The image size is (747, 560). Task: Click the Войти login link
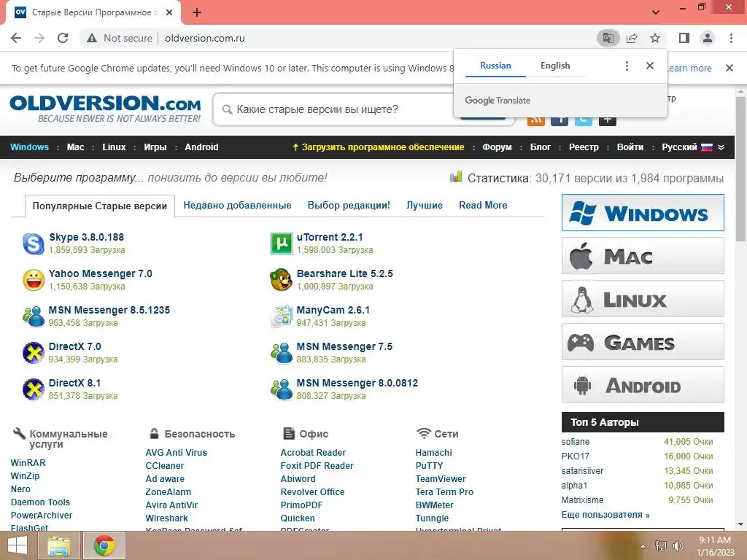coord(630,147)
